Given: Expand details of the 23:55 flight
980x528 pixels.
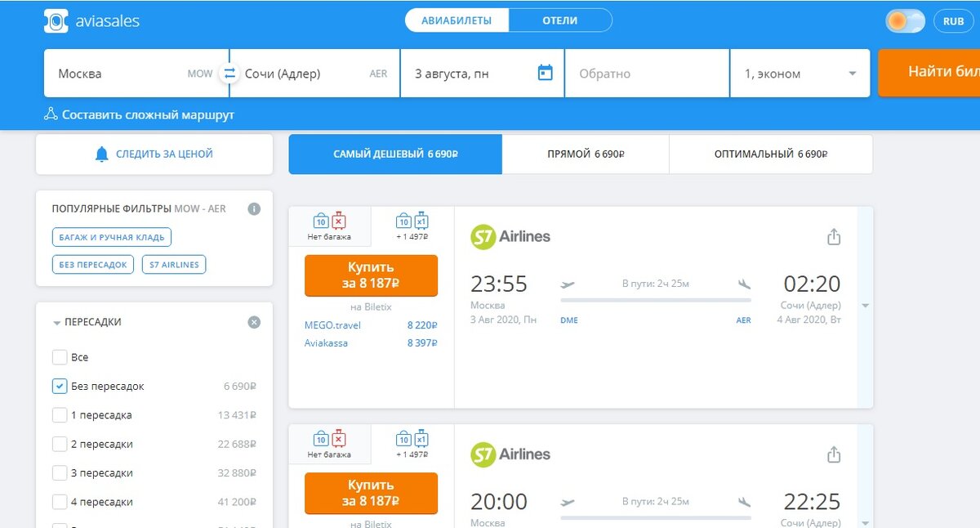Looking at the screenshot, I should point(864,306).
